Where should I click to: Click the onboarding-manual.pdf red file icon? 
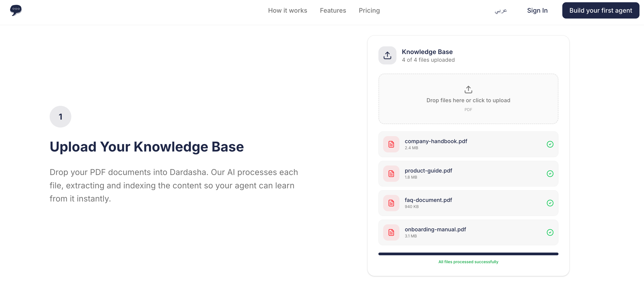(391, 232)
